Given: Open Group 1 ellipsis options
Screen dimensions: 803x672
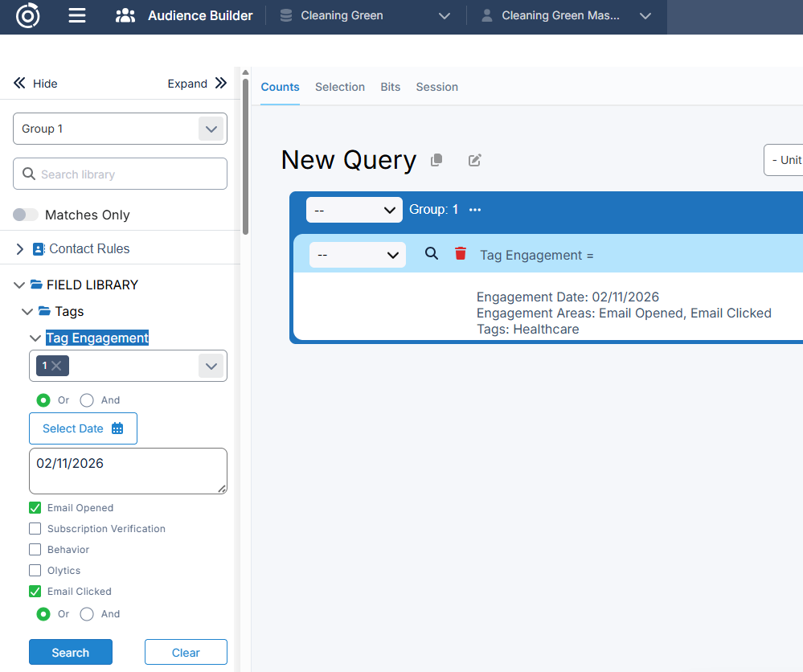Looking at the screenshot, I should tap(475, 210).
